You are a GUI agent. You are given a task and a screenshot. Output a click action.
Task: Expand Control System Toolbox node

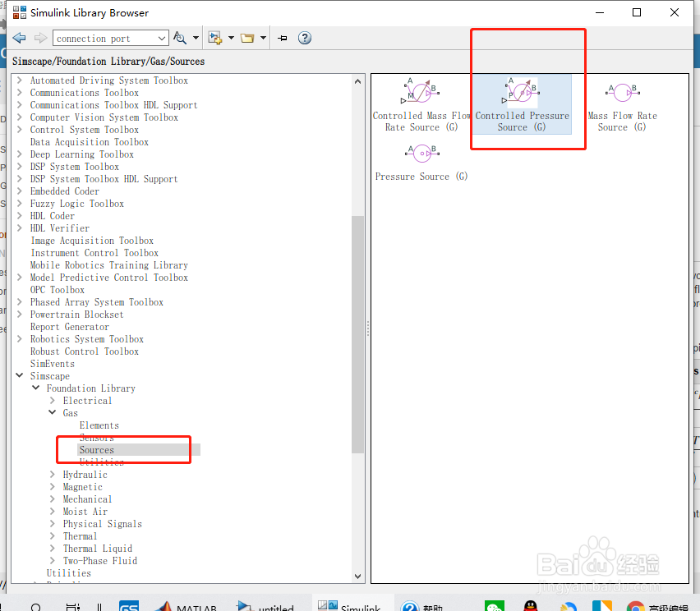[19, 130]
